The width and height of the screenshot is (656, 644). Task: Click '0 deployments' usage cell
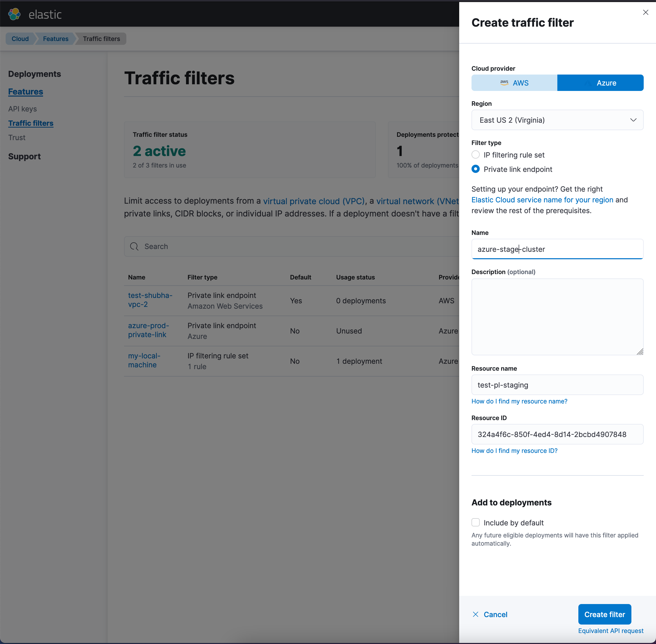click(x=361, y=301)
